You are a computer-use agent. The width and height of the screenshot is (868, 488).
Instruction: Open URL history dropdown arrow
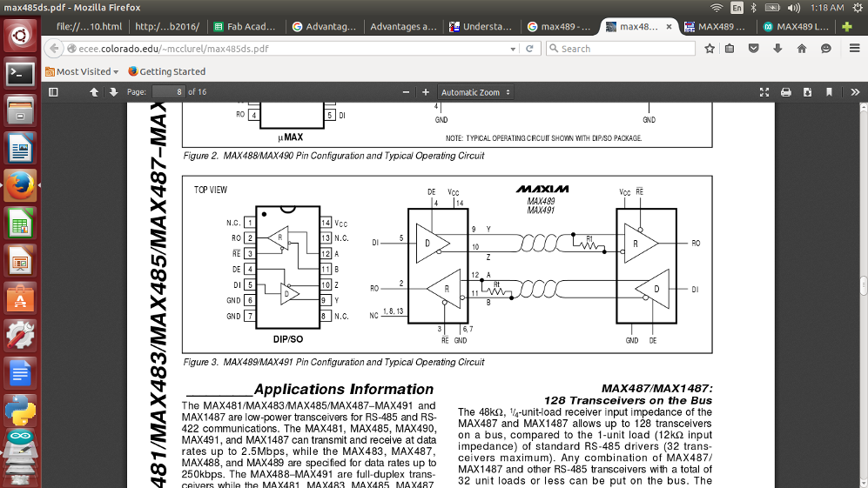click(x=513, y=49)
